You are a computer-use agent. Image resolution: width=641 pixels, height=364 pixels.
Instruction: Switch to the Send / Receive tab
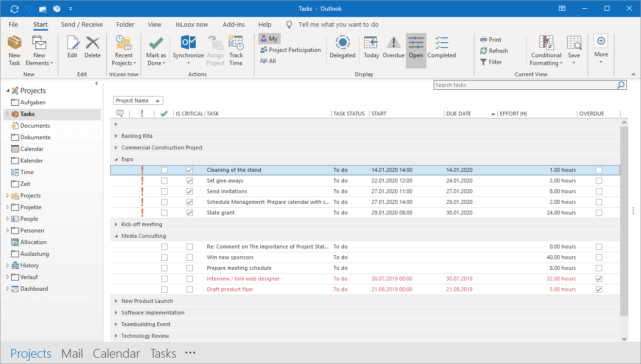pyautogui.click(x=82, y=24)
